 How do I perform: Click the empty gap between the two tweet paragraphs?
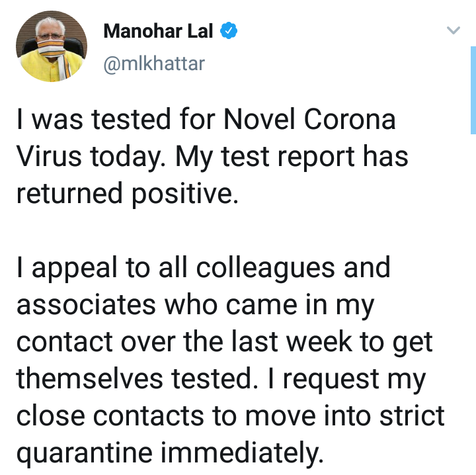point(198,230)
